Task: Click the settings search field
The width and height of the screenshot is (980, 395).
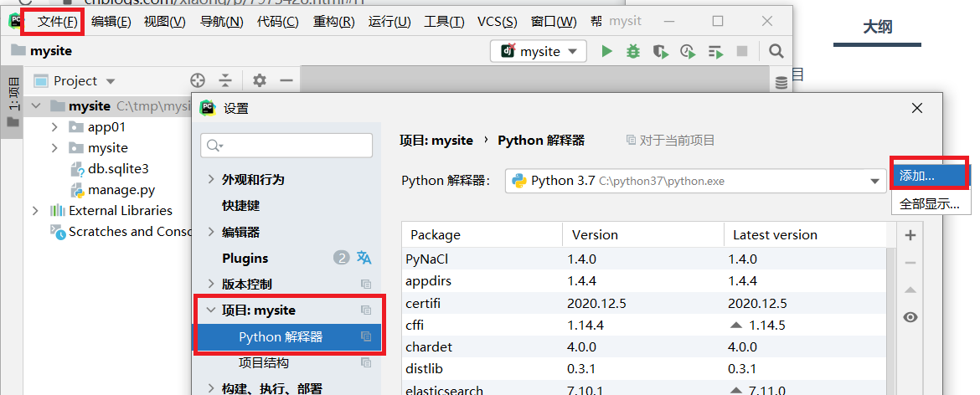Action: [x=286, y=146]
